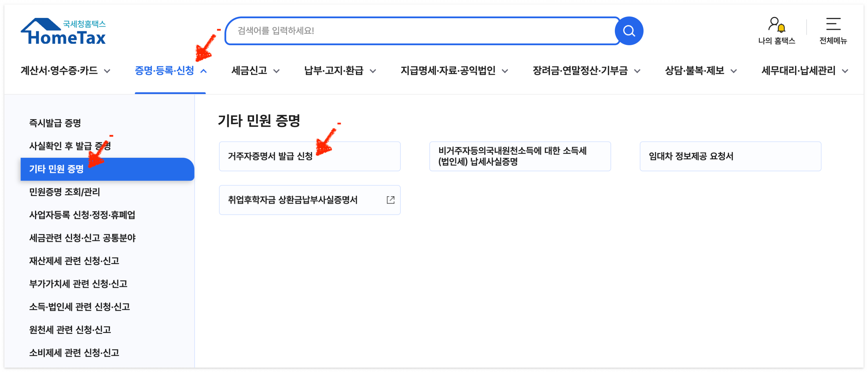Expand the 납부·고지·환급 chevron
Screen dimensions: 868x372
coord(373,71)
